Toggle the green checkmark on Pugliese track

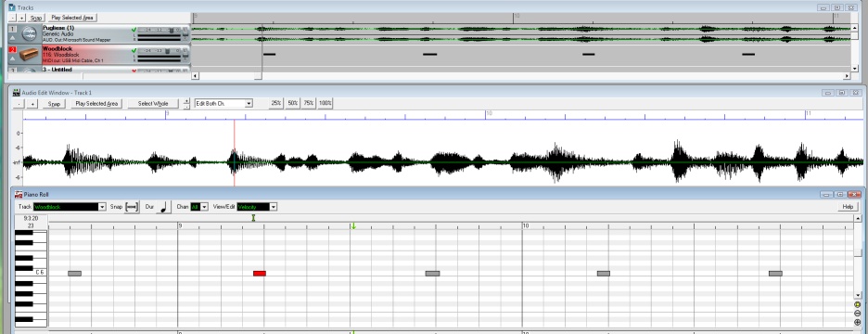point(134,30)
